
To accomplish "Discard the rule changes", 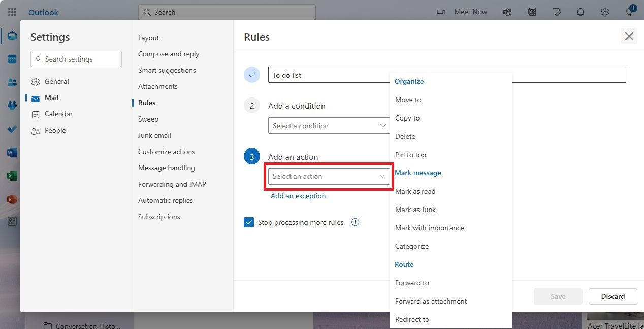I will [613, 296].
